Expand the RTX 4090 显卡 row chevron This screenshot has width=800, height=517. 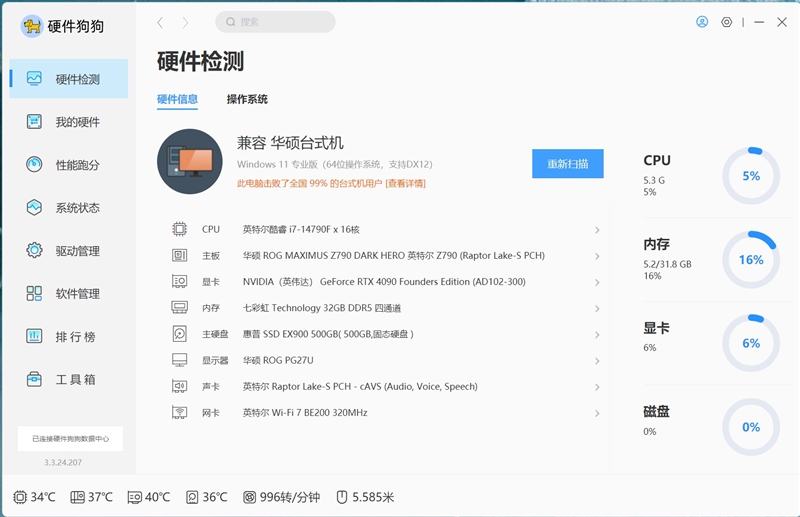(597, 282)
